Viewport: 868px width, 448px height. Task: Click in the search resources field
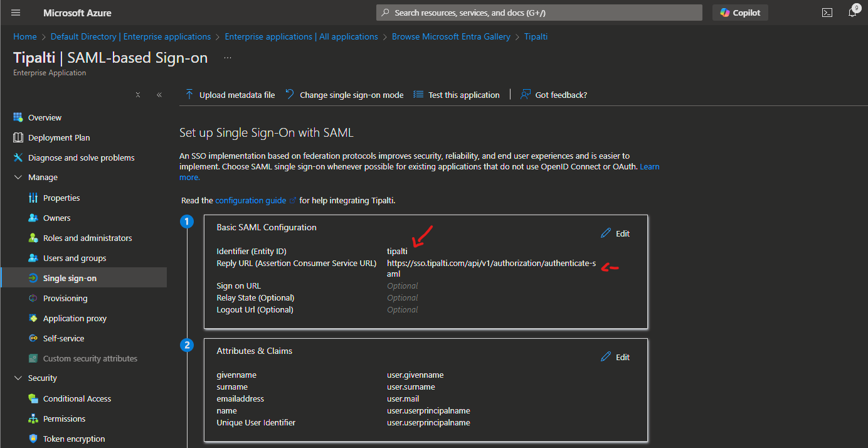pos(539,13)
